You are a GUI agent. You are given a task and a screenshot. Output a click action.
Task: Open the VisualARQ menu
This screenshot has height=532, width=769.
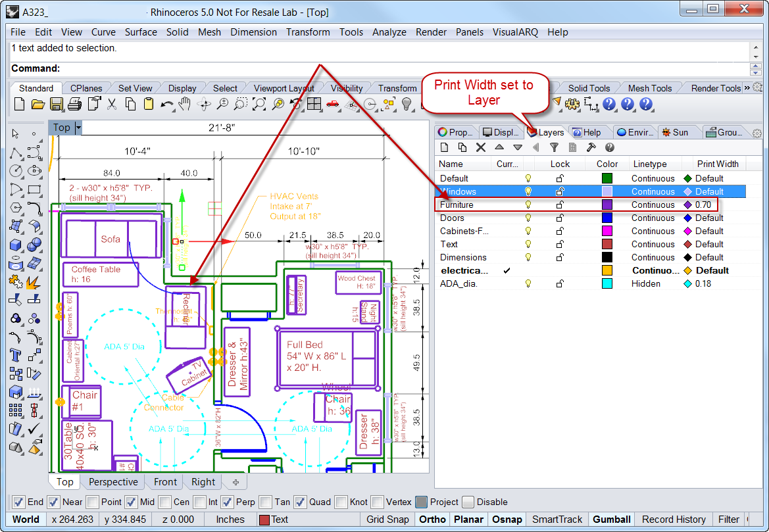515,32
